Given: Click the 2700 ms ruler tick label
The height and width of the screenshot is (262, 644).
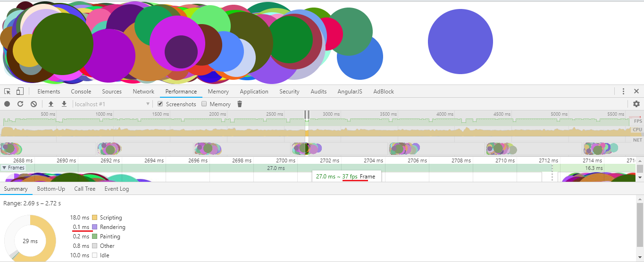Looking at the screenshot, I should [x=285, y=161].
